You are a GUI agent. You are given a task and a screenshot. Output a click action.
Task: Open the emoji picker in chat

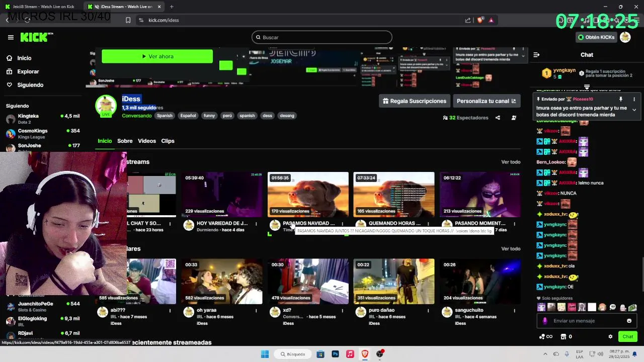629,321
